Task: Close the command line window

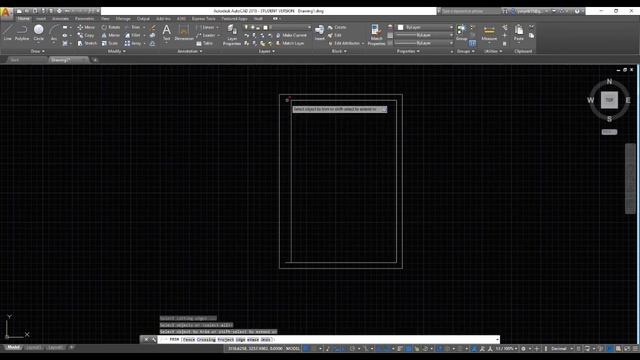Action: click(146, 339)
